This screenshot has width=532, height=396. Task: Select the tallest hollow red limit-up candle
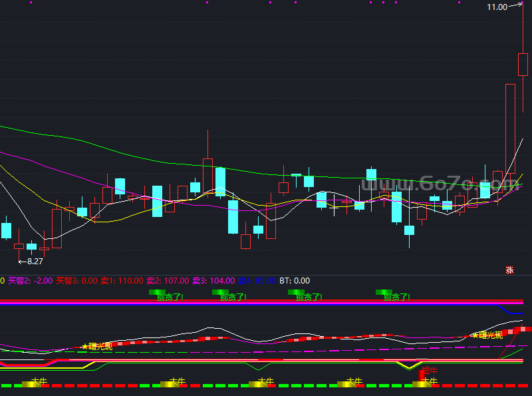(x=510, y=129)
